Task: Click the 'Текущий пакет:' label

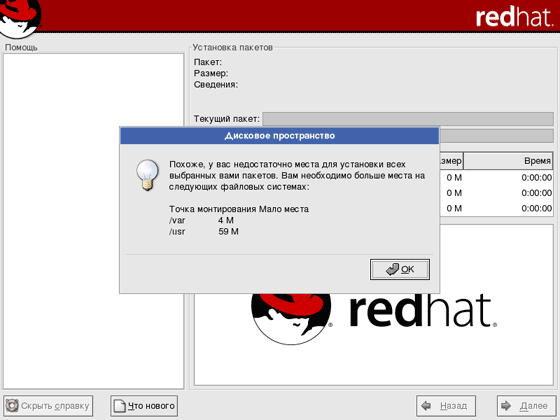Action: coord(227,119)
